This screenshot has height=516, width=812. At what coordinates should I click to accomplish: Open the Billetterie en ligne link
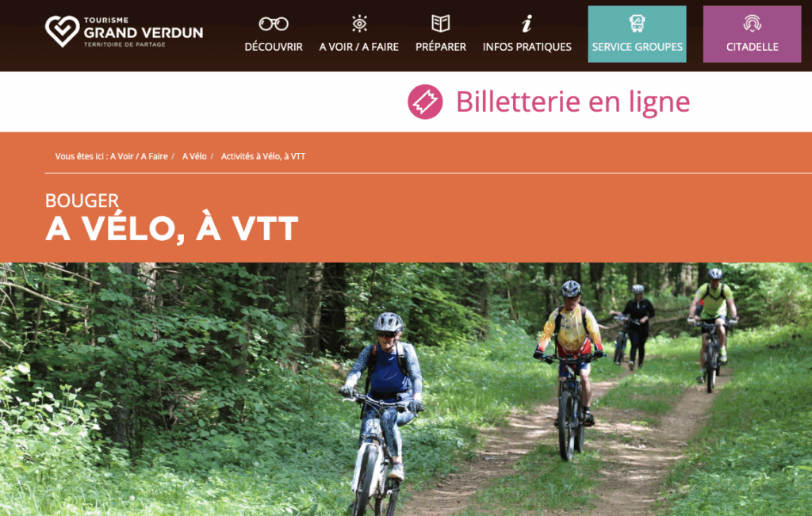coord(573,102)
